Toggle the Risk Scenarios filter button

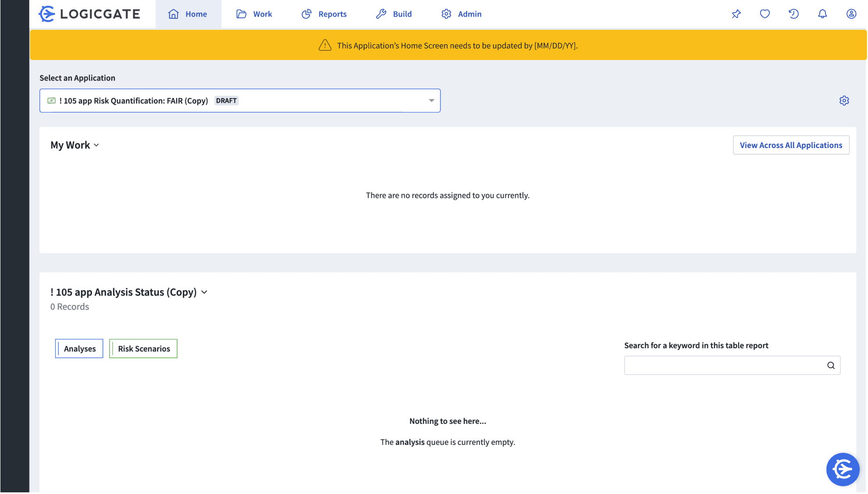pyautogui.click(x=143, y=349)
